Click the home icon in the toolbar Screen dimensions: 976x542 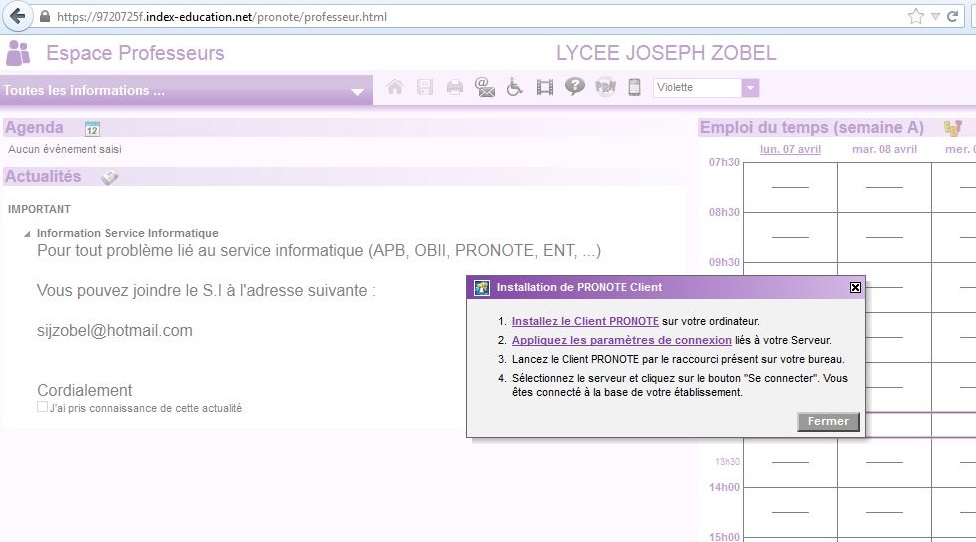coord(395,88)
